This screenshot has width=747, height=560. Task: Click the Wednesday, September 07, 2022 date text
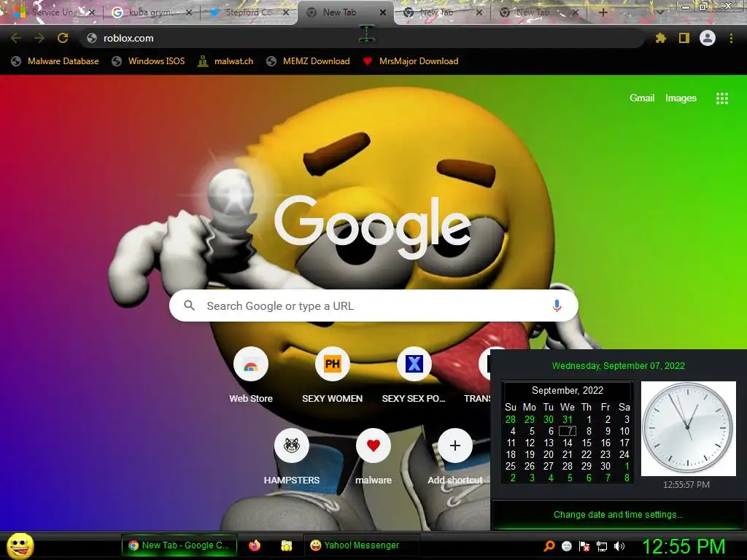click(619, 366)
